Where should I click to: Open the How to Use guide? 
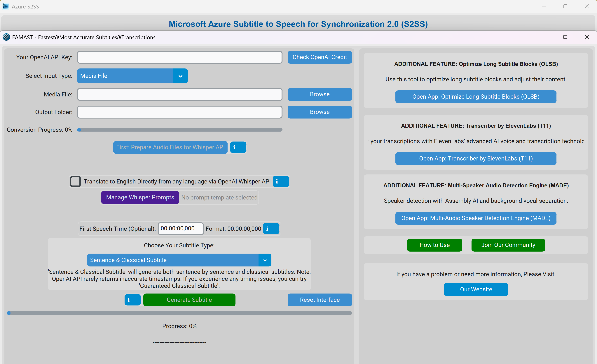434,245
